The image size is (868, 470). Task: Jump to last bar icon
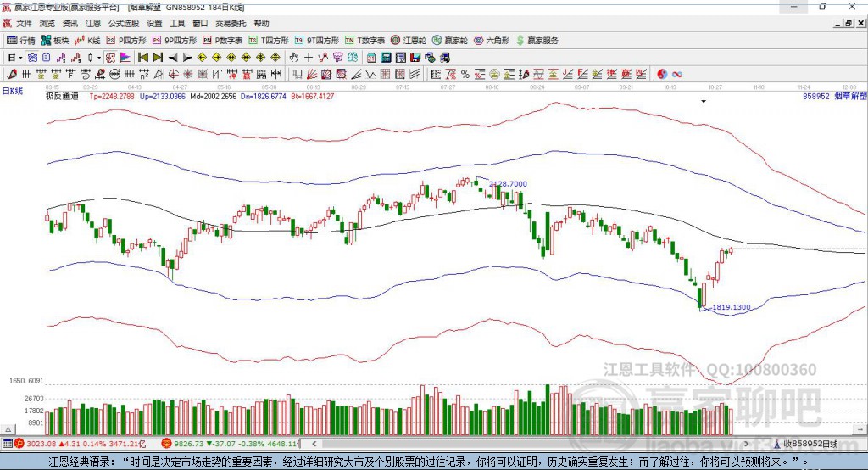point(158,58)
